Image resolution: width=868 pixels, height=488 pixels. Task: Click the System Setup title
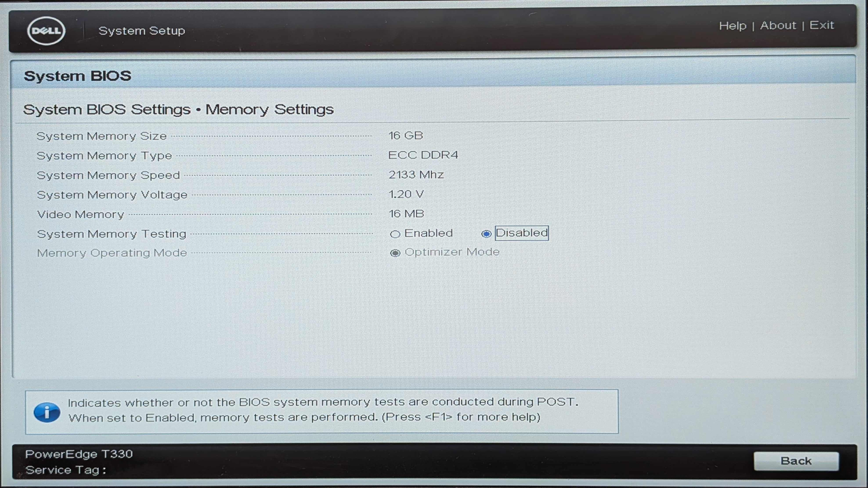tap(142, 31)
